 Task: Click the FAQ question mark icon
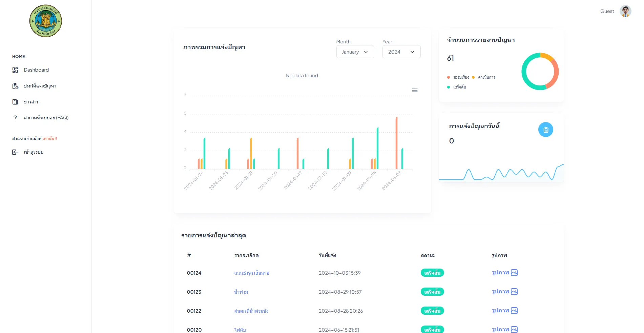(15, 118)
